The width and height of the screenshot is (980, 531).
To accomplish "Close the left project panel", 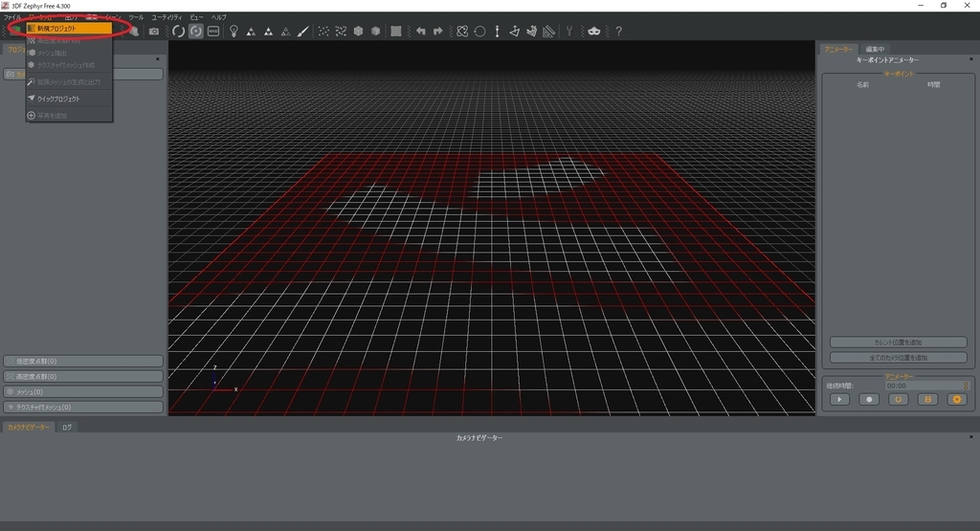I will [x=158, y=59].
